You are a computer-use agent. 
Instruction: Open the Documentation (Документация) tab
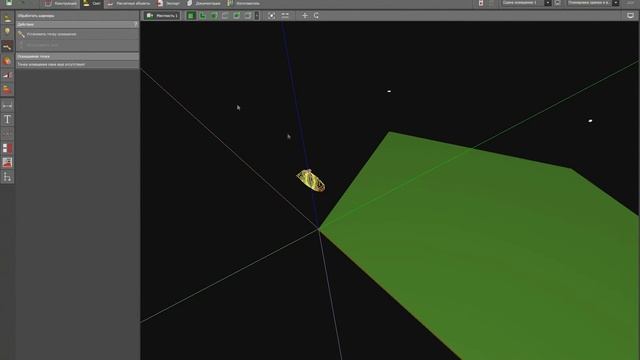pyautogui.click(x=203, y=3)
